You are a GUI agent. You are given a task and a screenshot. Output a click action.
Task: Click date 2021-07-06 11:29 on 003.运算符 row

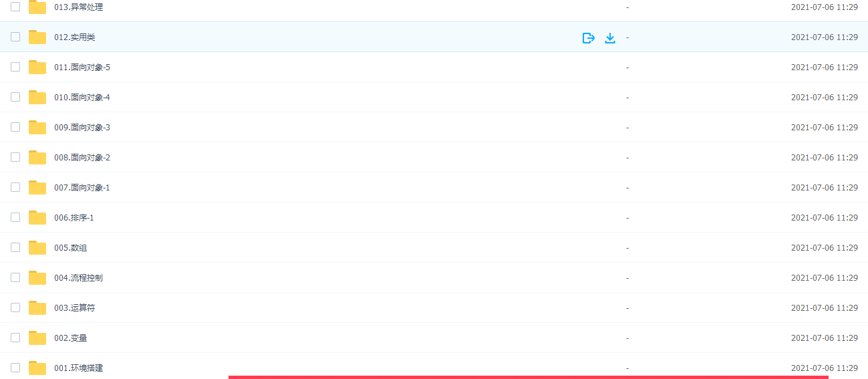pos(825,308)
